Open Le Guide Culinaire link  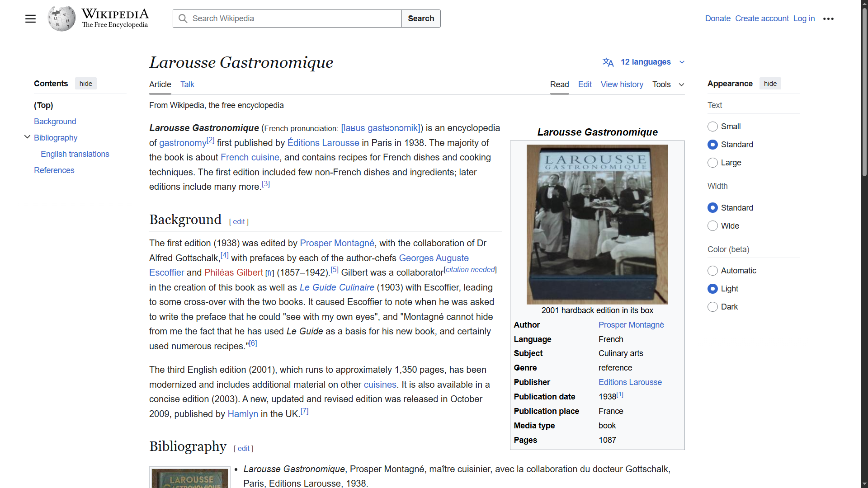(337, 287)
